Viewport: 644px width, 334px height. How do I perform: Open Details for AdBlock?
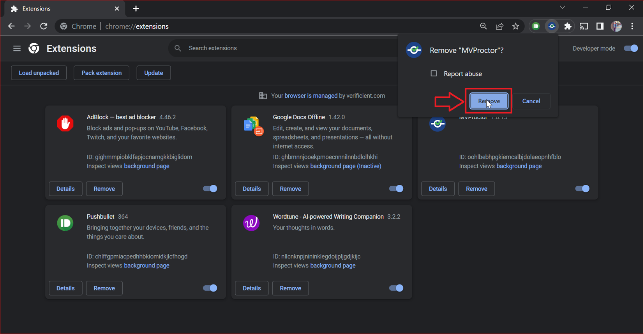pyautogui.click(x=65, y=189)
